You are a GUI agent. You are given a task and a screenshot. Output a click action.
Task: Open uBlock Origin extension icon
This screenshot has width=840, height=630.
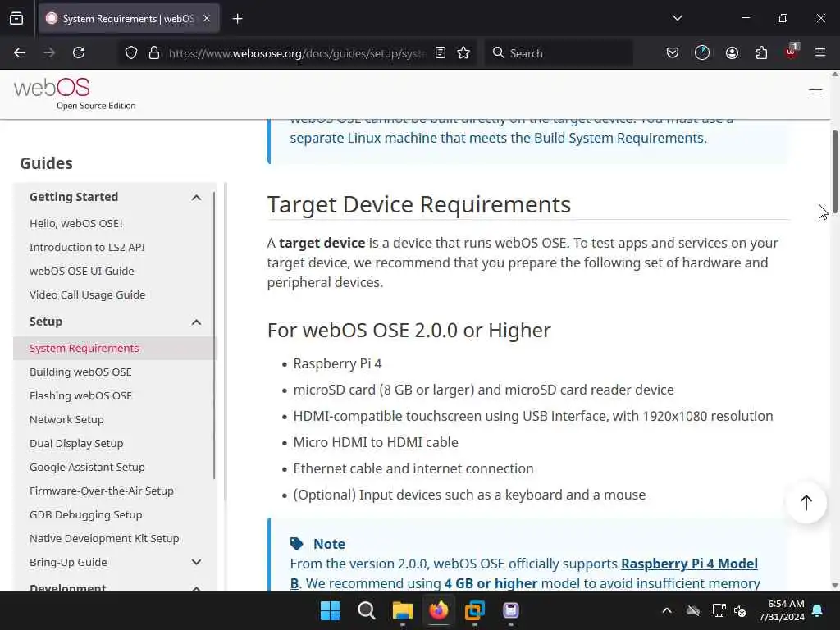792,52
